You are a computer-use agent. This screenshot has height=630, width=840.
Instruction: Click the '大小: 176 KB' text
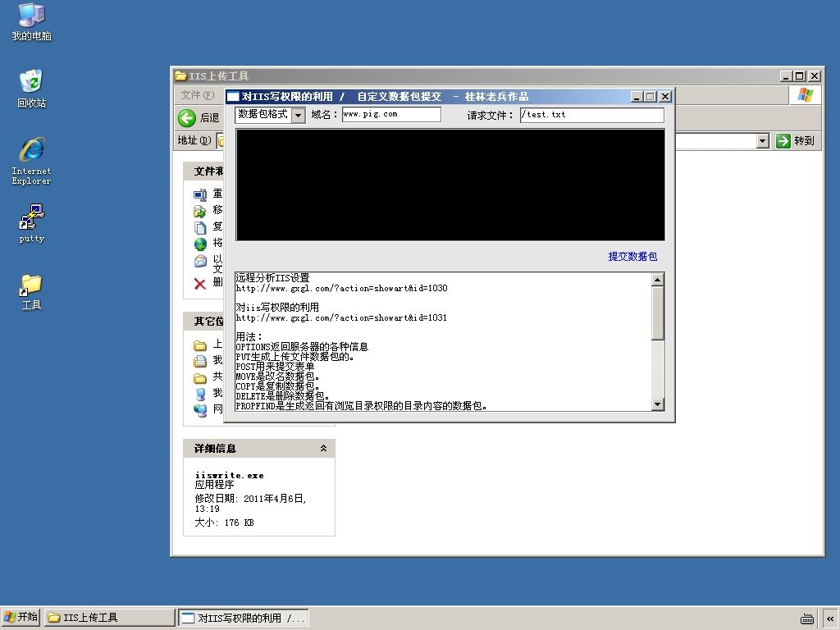224,523
